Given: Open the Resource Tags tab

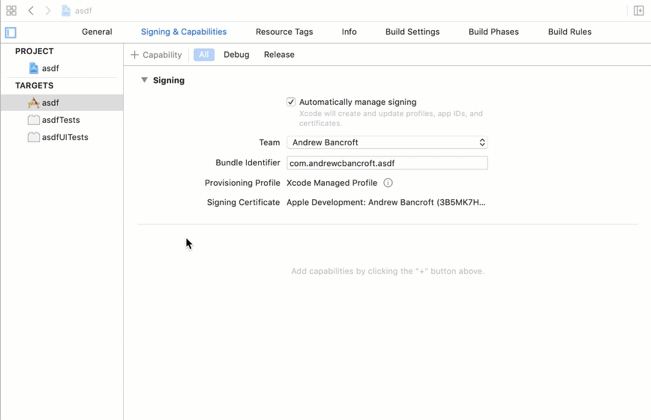Looking at the screenshot, I should 284,32.
